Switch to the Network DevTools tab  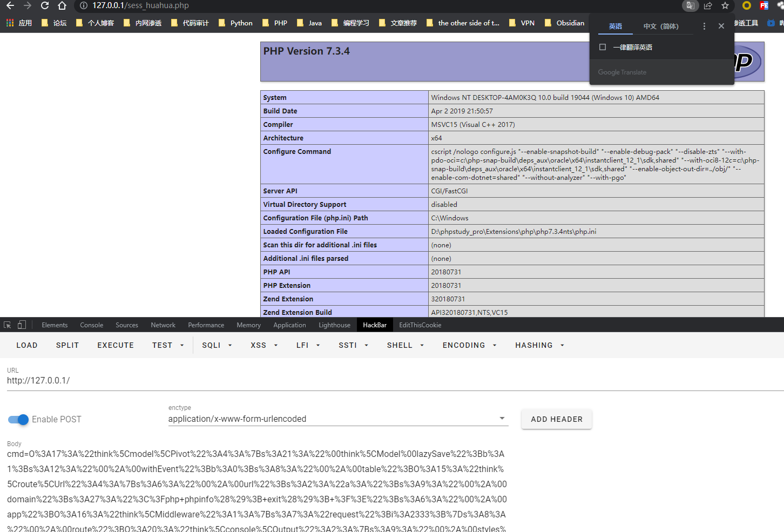coord(163,325)
